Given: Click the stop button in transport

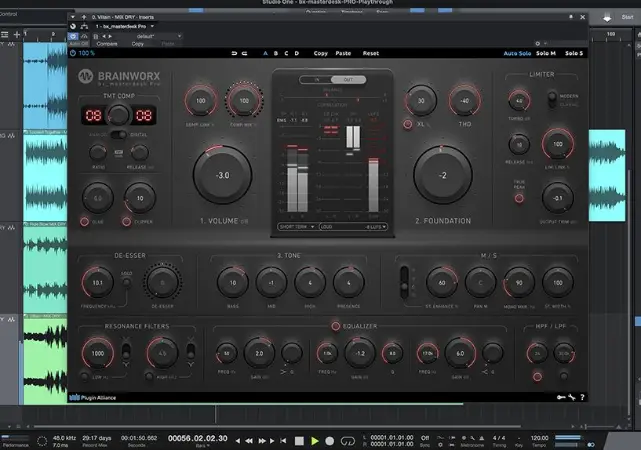Looking at the screenshot, I should pyautogui.click(x=299, y=439).
